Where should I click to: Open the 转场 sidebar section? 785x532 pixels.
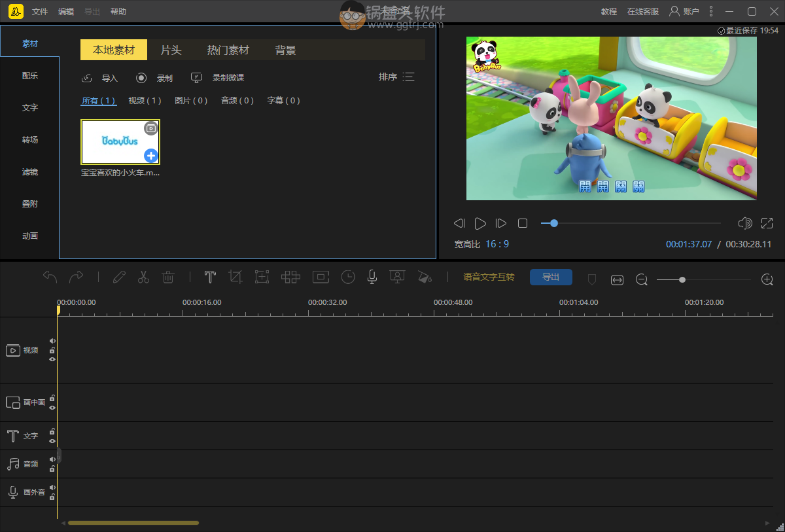[x=30, y=140]
